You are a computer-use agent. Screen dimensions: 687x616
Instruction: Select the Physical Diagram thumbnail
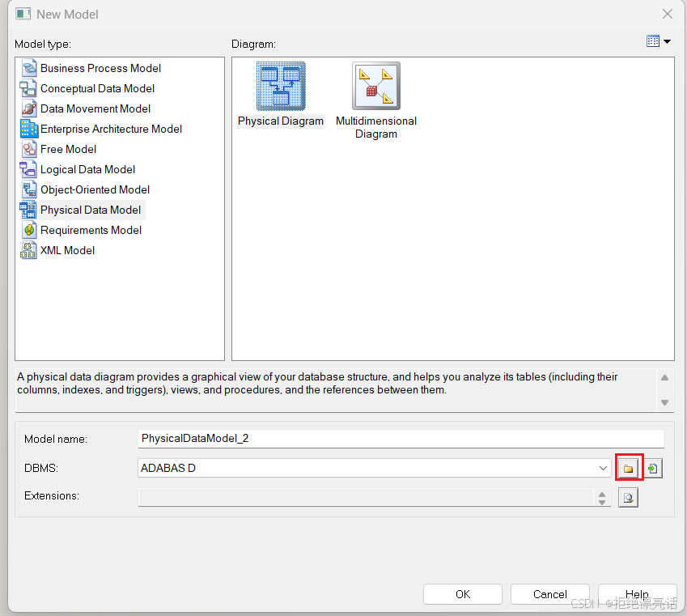pos(279,85)
